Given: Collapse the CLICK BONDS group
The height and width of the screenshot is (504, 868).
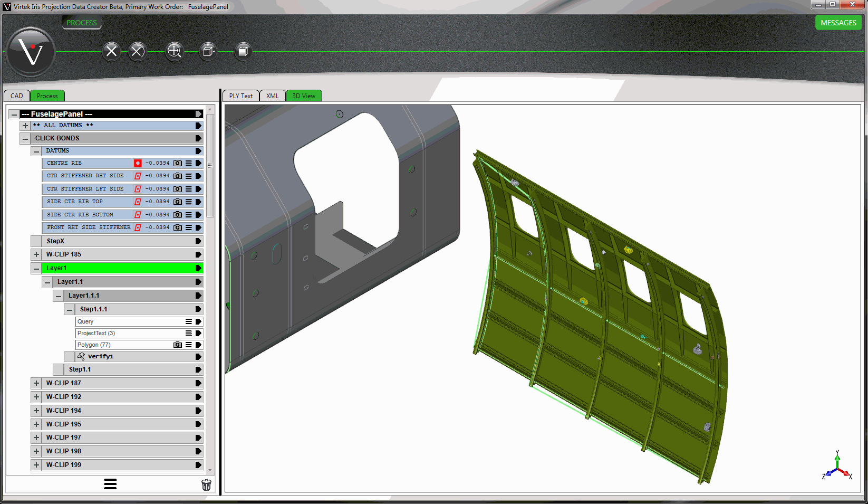Looking at the screenshot, I should coord(25,138).
